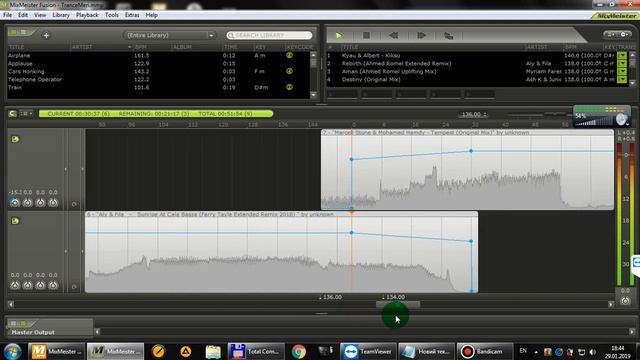The width and height of the screenshot is (640, 360).
Task: Toggle the Master Output panel view switch
Action: pos(18,324)
